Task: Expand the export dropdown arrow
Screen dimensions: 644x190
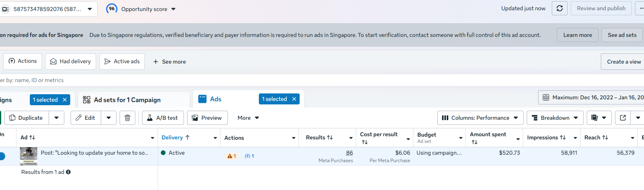Action: click(x=638, y=118)
